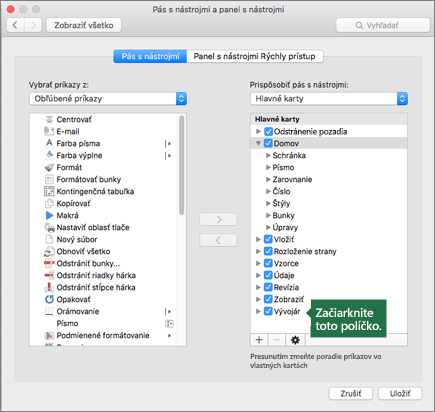435x412 pixels.
Task: Expand the Odstránenie pozadia tree node
Action: coord(258,131)
